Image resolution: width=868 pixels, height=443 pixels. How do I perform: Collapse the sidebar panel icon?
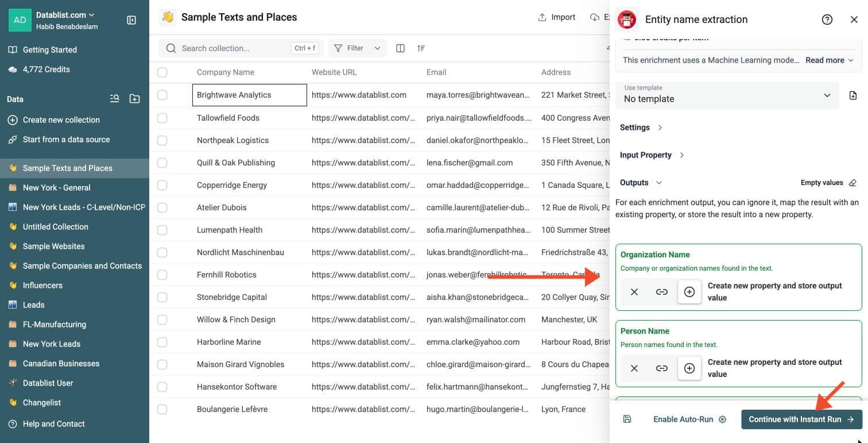tap(131, 20)
